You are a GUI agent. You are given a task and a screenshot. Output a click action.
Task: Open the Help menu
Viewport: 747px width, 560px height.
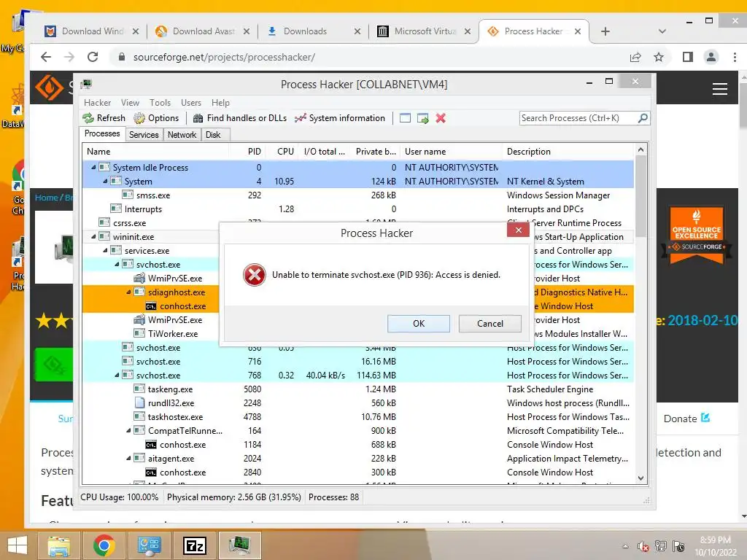coord(220,103)
